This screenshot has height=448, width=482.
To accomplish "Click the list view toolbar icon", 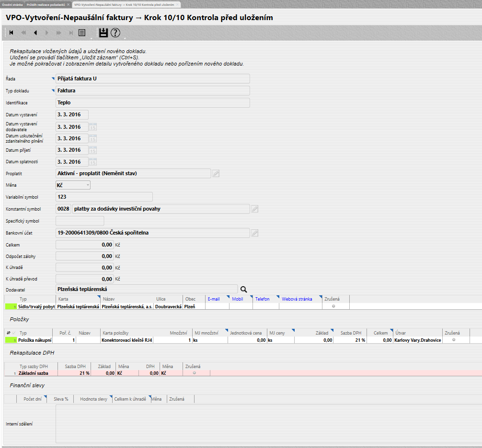I will click(x=82, y=33).
